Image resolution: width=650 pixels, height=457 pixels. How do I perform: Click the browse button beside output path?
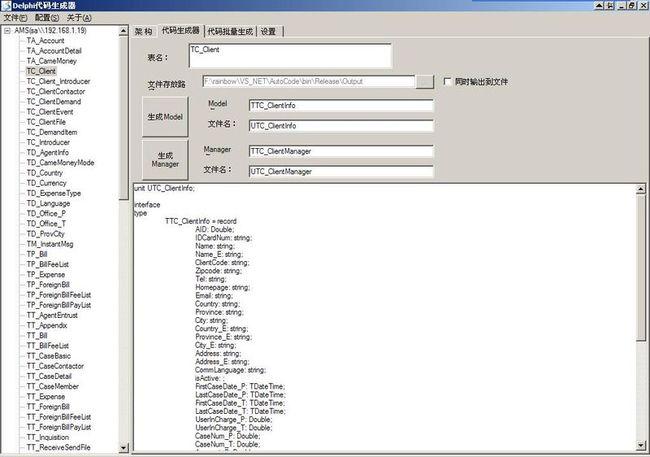(425, 80)
